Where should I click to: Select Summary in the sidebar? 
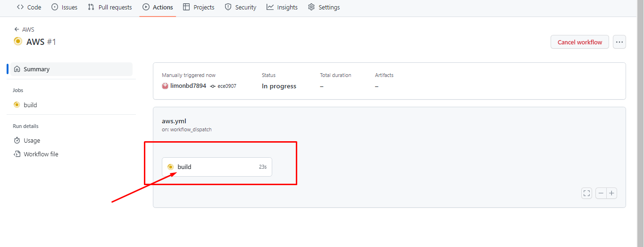[71, 69]
